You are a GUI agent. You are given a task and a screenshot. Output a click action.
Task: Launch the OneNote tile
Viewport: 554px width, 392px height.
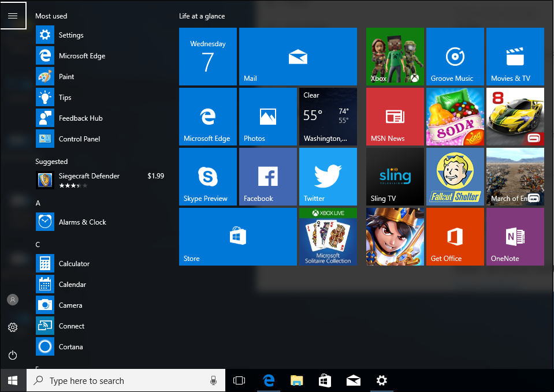(515, 237)
